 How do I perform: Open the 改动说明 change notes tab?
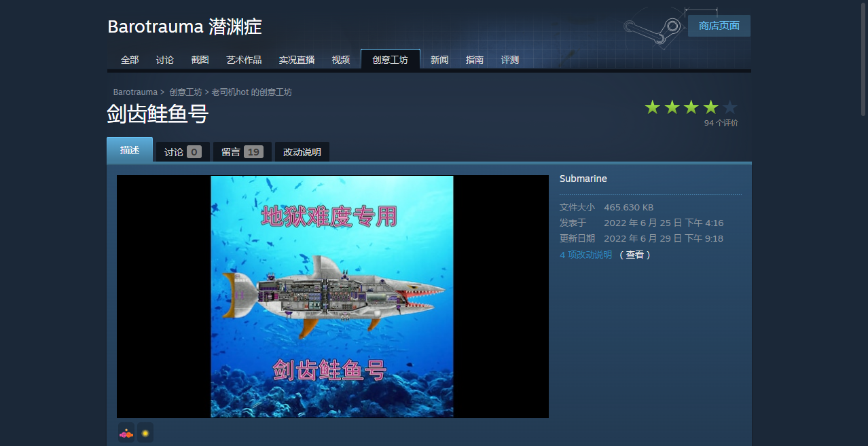pyautogui.click(x=302, y=152)
